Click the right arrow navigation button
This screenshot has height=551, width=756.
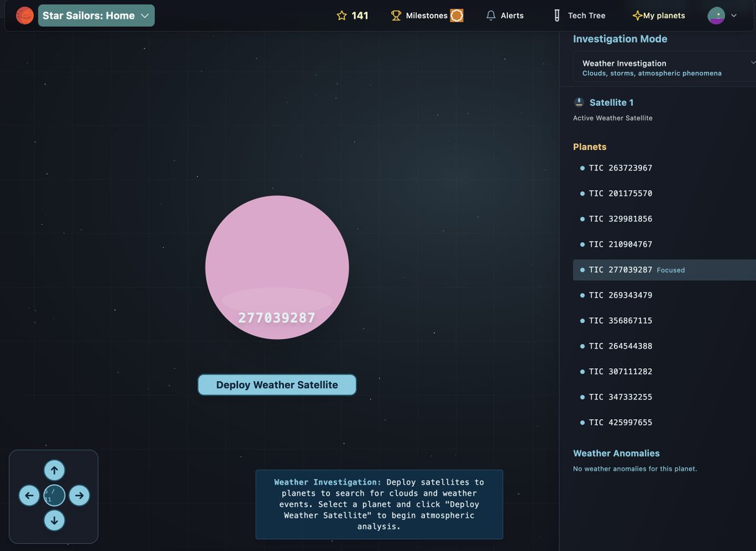[x=79, y=496]
